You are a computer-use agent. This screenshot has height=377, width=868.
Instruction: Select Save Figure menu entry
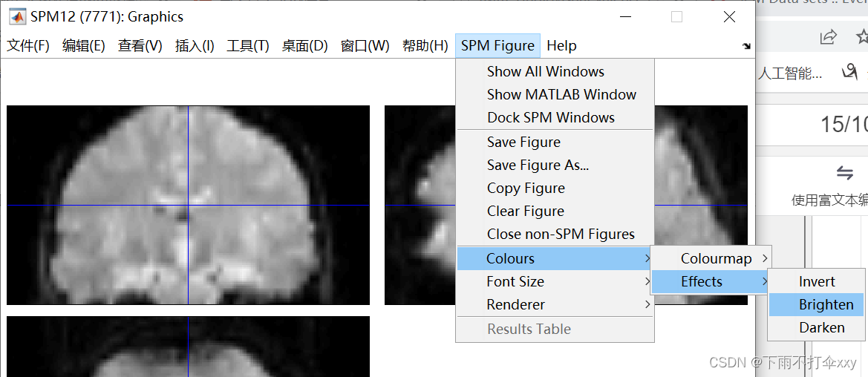click(555, 142)
